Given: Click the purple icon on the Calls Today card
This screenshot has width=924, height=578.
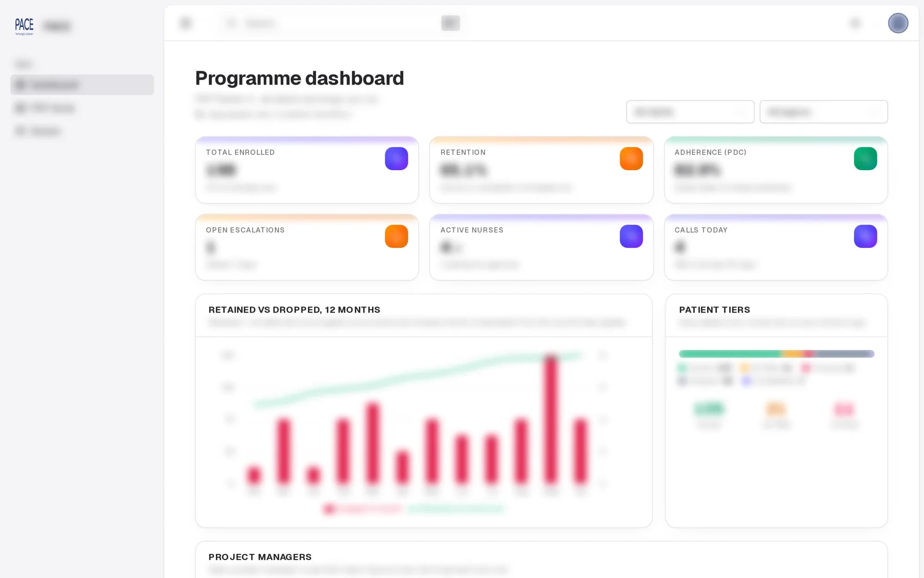Looking at the screenshot, I should [865, 236].
